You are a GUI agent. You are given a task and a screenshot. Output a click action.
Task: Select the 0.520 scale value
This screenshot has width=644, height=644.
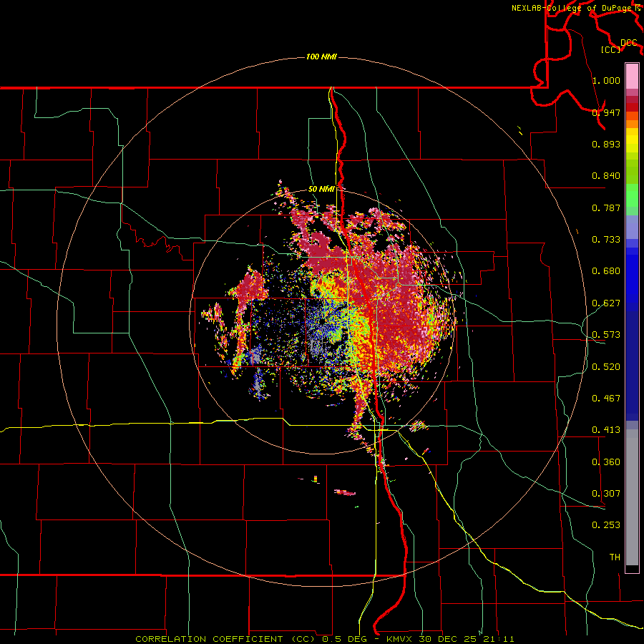point(606,367)
